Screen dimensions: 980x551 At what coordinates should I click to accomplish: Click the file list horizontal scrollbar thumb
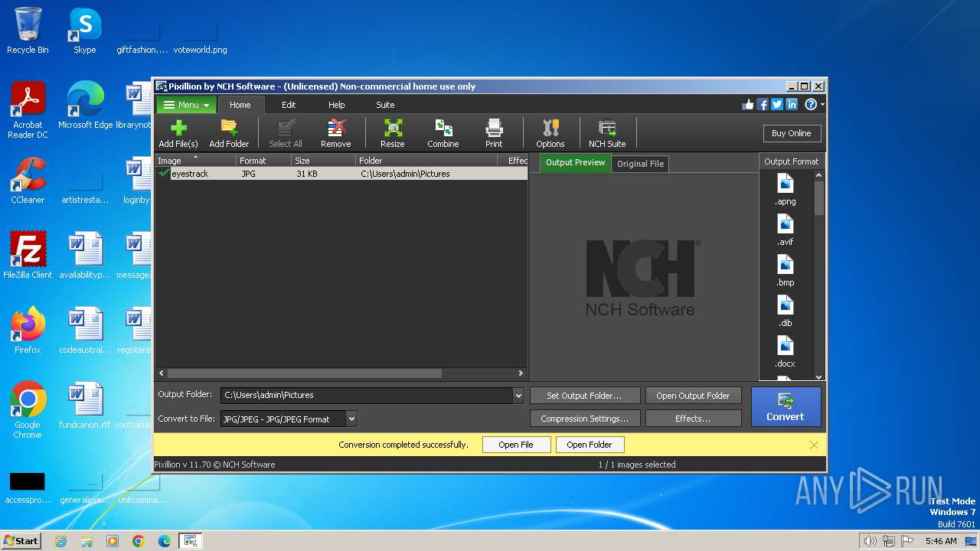click(305, 373)
